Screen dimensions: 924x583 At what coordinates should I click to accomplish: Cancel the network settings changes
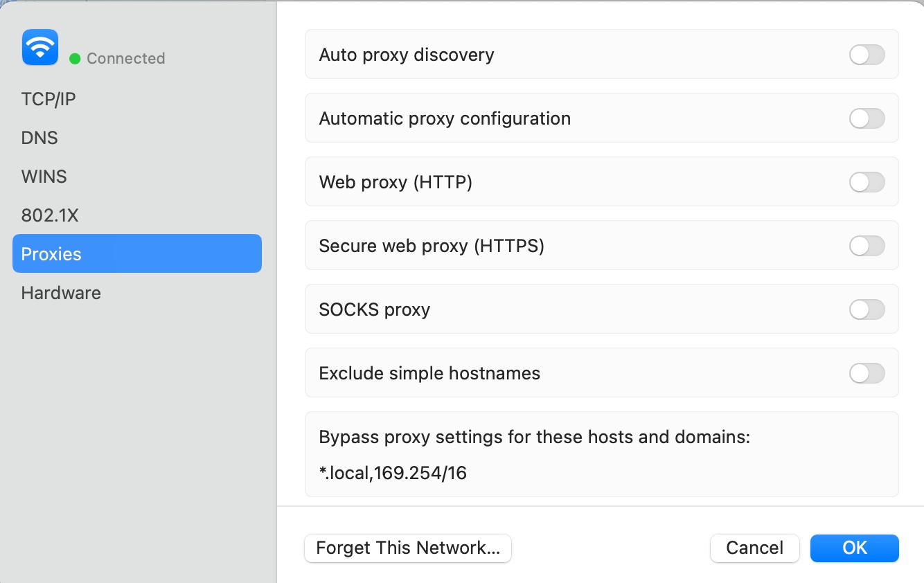pos(754,548)
